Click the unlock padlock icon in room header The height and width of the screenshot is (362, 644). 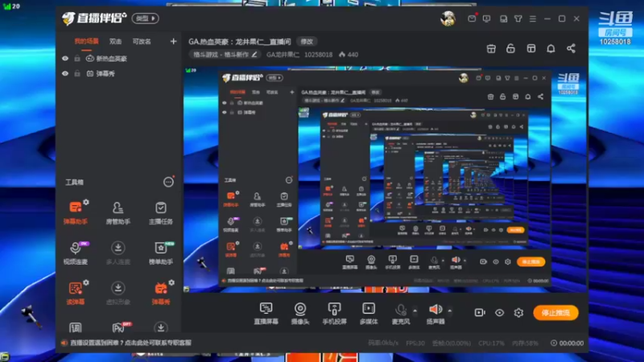510,48
